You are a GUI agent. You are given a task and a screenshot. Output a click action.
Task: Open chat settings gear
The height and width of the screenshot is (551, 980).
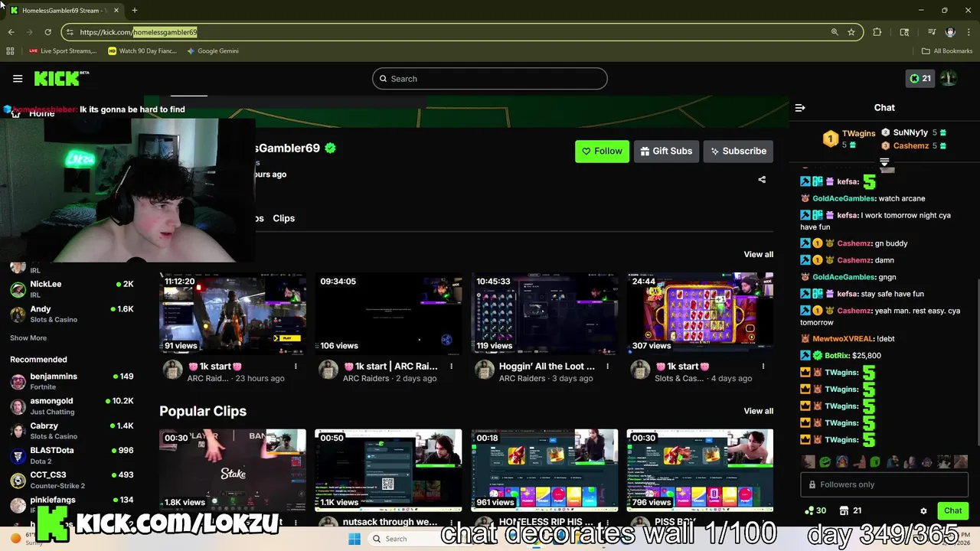click(923, 510)
